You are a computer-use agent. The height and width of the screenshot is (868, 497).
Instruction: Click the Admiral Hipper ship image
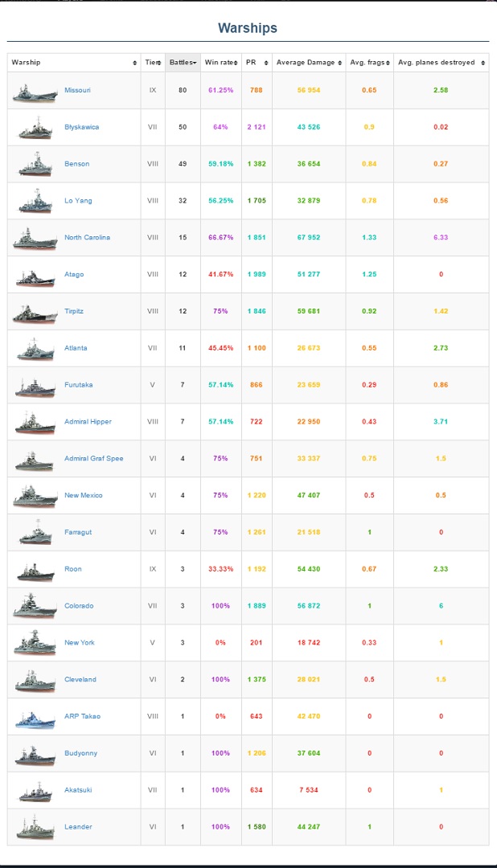coord(35,424)
